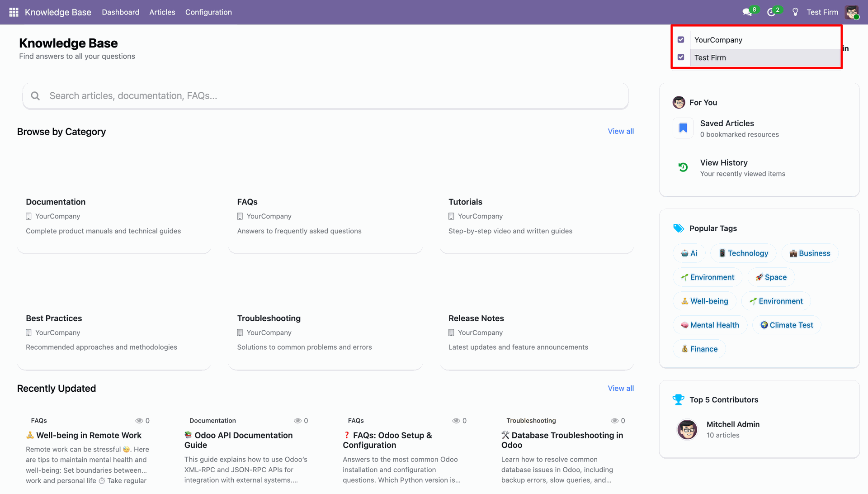Click the lightbulb icon in navbar
This screenshot has height=494, width=868.
[795, 12]
